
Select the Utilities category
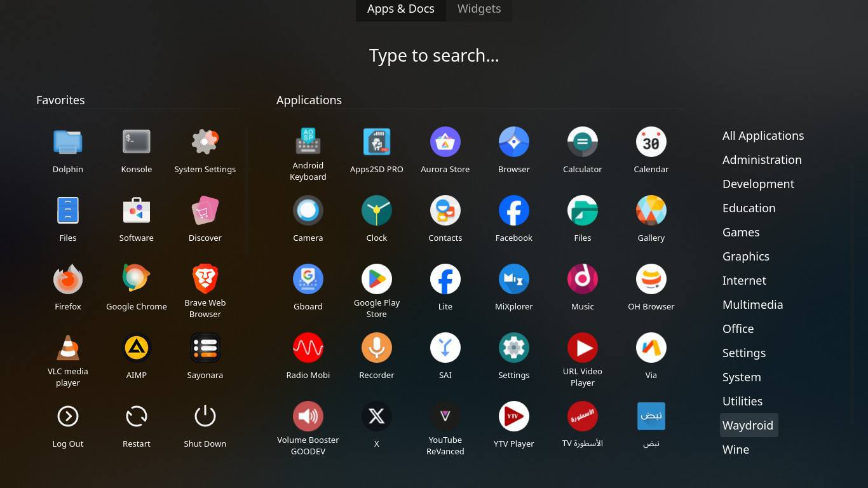(742, 401)
